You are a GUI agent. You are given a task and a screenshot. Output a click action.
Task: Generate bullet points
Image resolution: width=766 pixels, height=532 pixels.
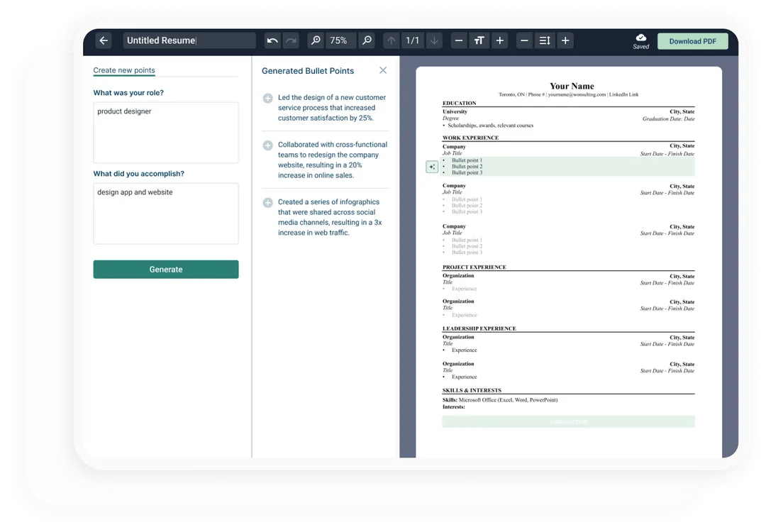(x=165, y=269)
